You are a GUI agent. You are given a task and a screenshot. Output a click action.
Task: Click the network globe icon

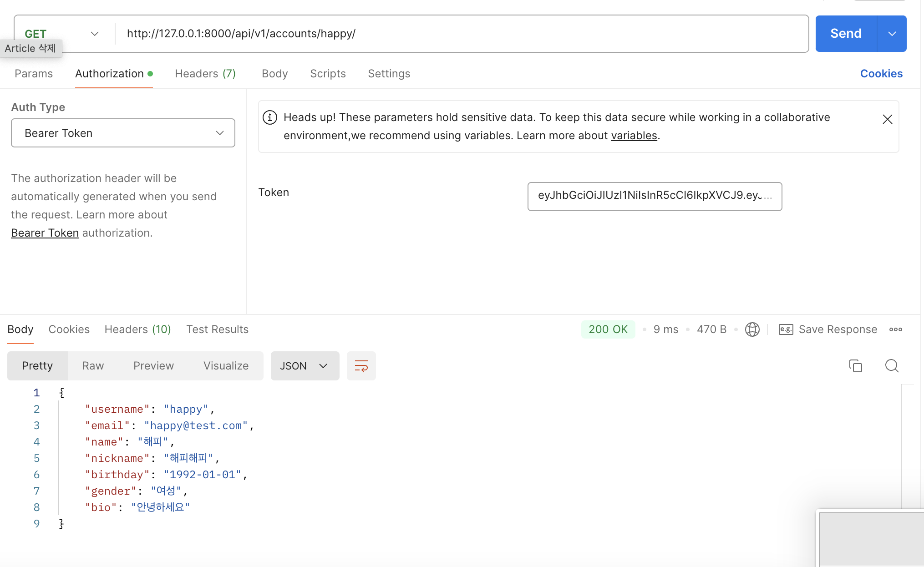(752, 329)
